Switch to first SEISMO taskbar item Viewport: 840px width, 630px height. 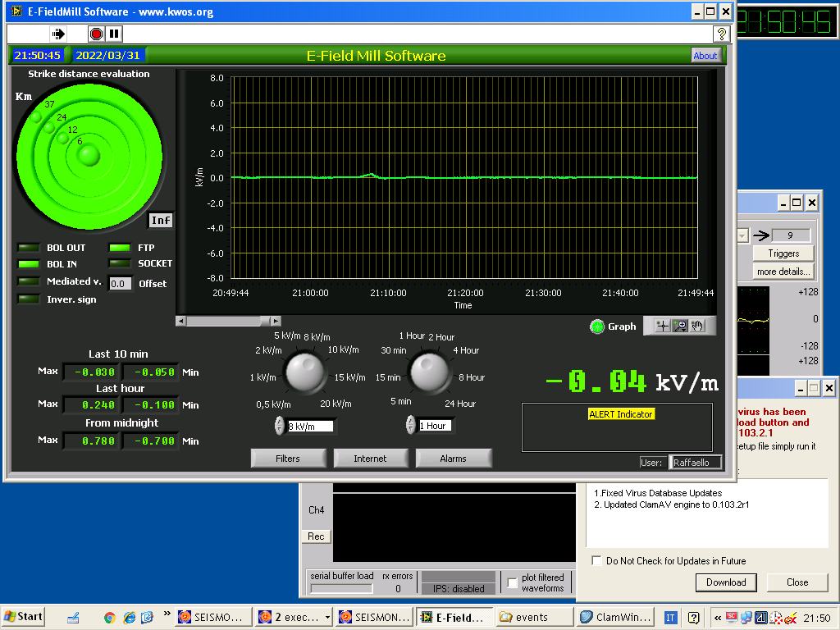pos(213,617)
